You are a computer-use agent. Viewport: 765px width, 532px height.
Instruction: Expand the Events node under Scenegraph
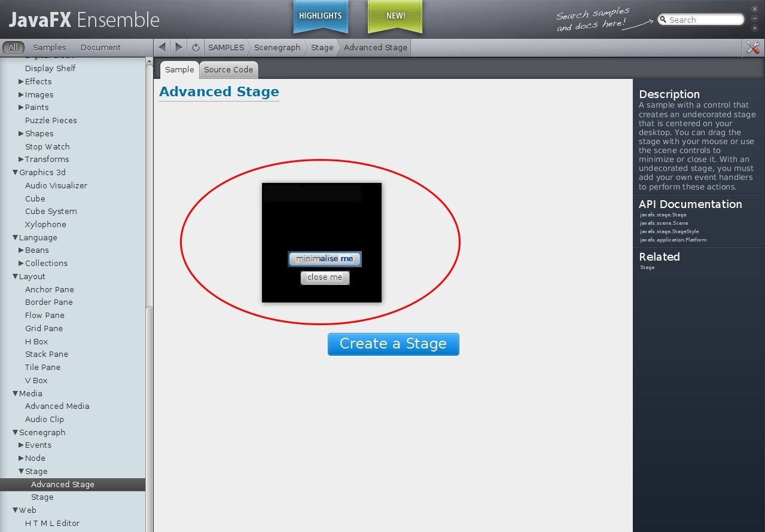click(21, 445)
